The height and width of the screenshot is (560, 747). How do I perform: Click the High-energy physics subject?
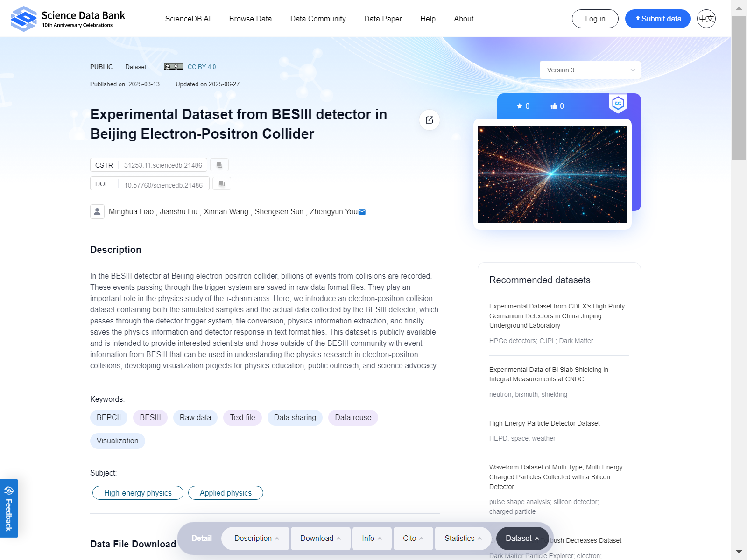138,493
